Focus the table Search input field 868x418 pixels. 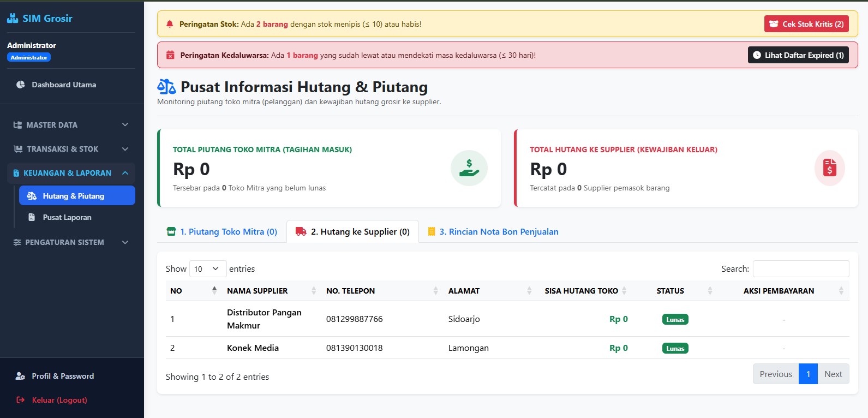(801, 268)
